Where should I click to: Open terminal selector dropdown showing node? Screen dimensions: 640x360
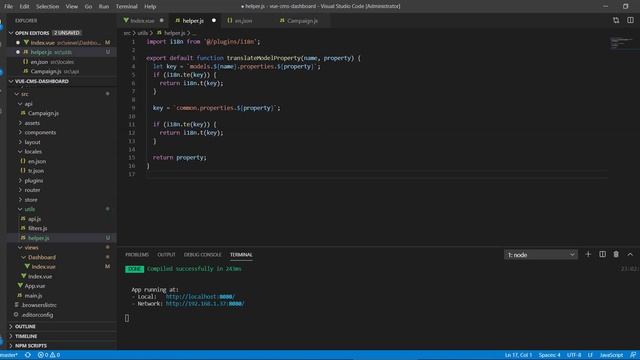540,255
